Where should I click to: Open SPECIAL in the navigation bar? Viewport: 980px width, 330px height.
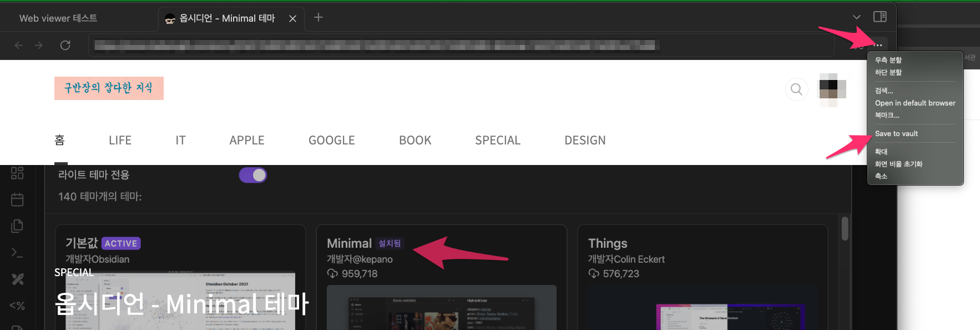click(498, 140)
